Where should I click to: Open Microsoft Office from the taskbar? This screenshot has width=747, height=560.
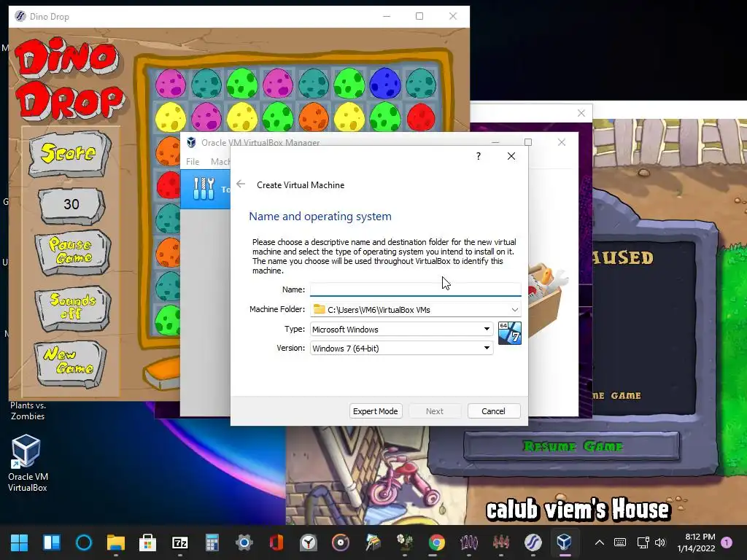pyautogui.click(x=276, y=542)
